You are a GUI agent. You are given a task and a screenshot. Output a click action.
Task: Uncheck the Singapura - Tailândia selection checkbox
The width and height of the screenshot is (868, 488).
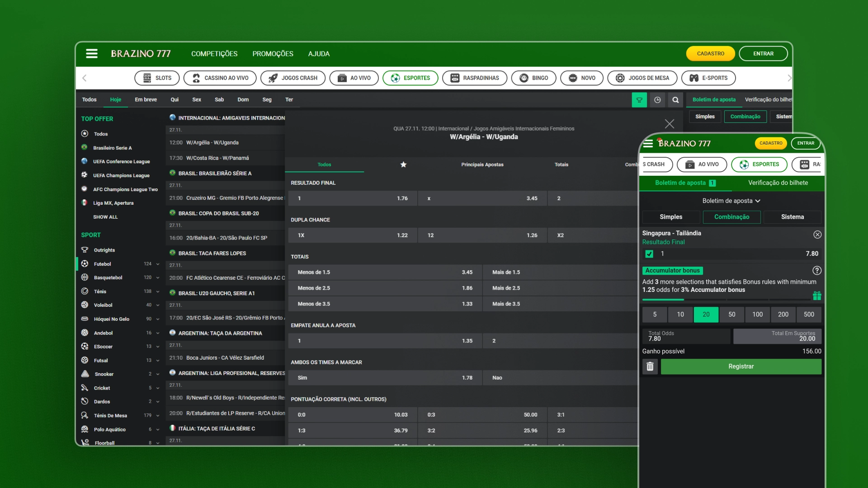click(x=649, y=254)
